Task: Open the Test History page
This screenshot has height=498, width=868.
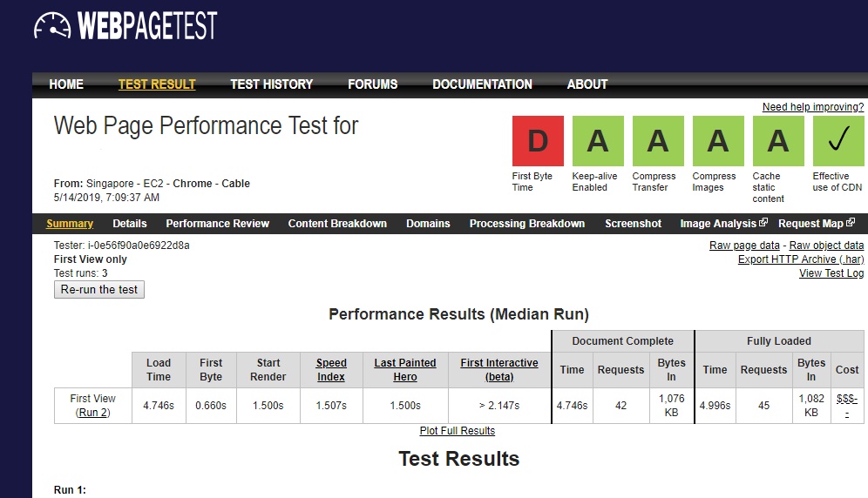Action: [x=271, y=84]
